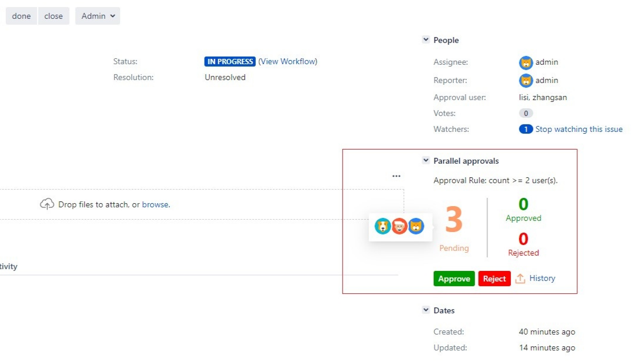Collapse the People section

pos(425,40)
